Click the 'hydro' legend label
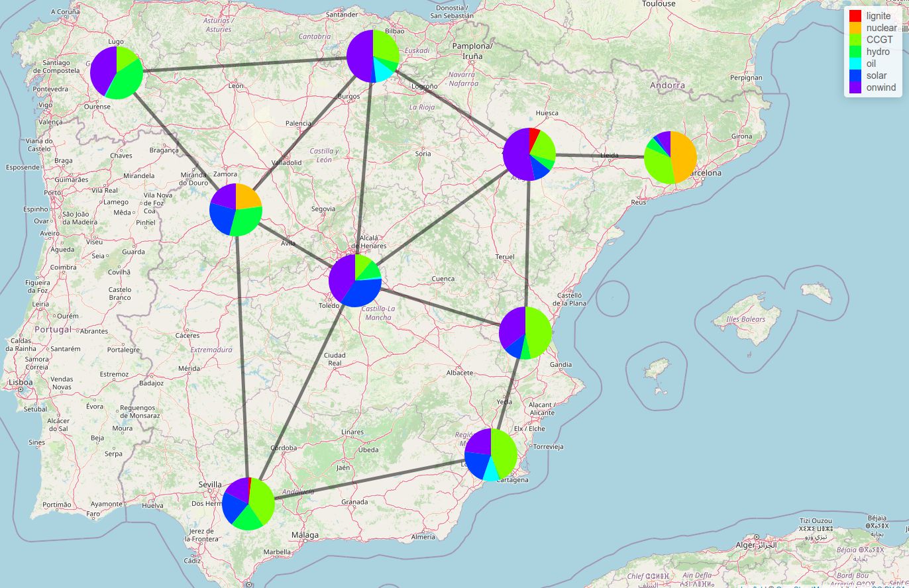909x588 pixels. (878, 52)
